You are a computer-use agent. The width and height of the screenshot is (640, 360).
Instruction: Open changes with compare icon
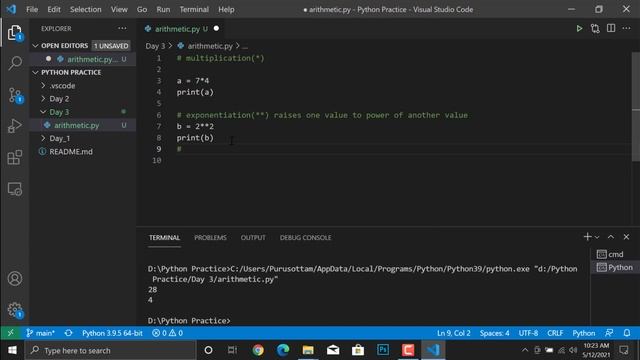pos(595,29)
